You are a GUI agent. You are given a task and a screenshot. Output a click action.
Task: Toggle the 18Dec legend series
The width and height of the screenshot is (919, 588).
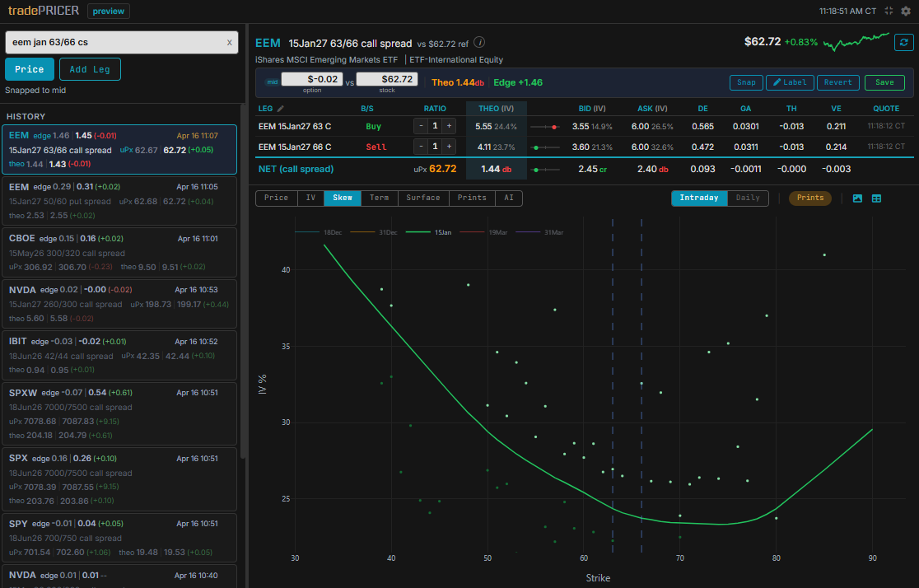coord(318,233)
